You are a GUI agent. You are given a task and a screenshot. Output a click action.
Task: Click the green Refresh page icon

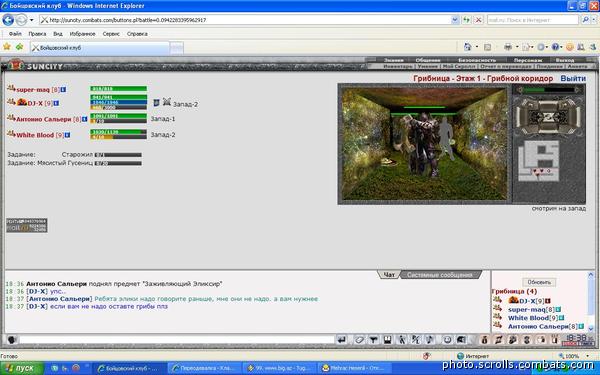point(466,20)
